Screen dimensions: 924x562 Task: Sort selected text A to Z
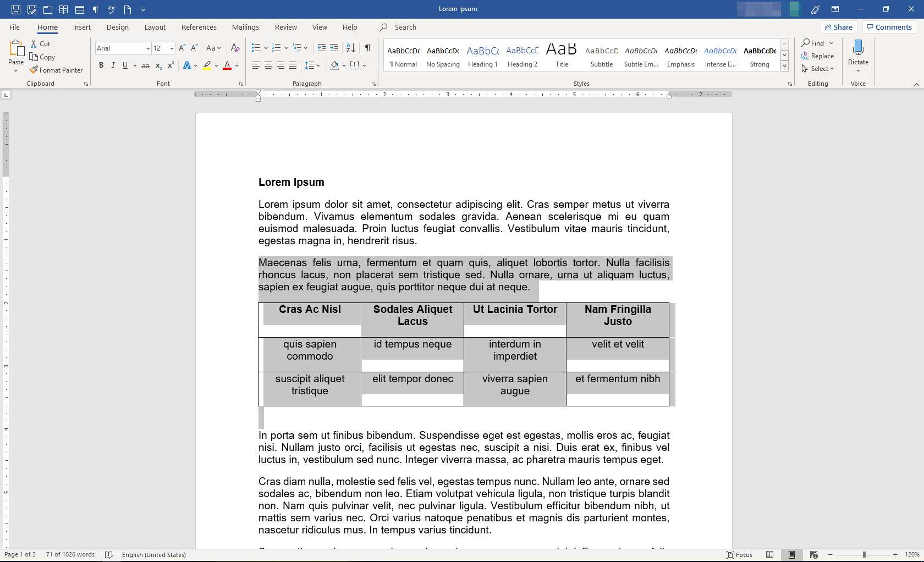(x=351, y=48)
